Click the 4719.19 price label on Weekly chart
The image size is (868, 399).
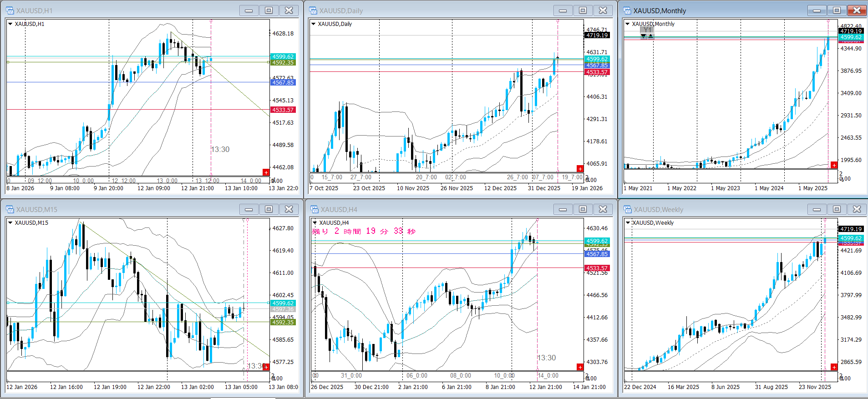851,229
